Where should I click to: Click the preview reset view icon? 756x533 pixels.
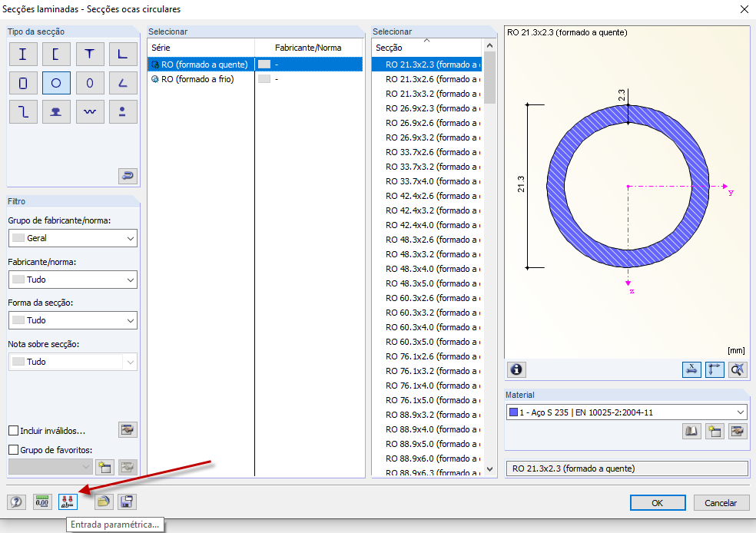(x=738, y=369)
